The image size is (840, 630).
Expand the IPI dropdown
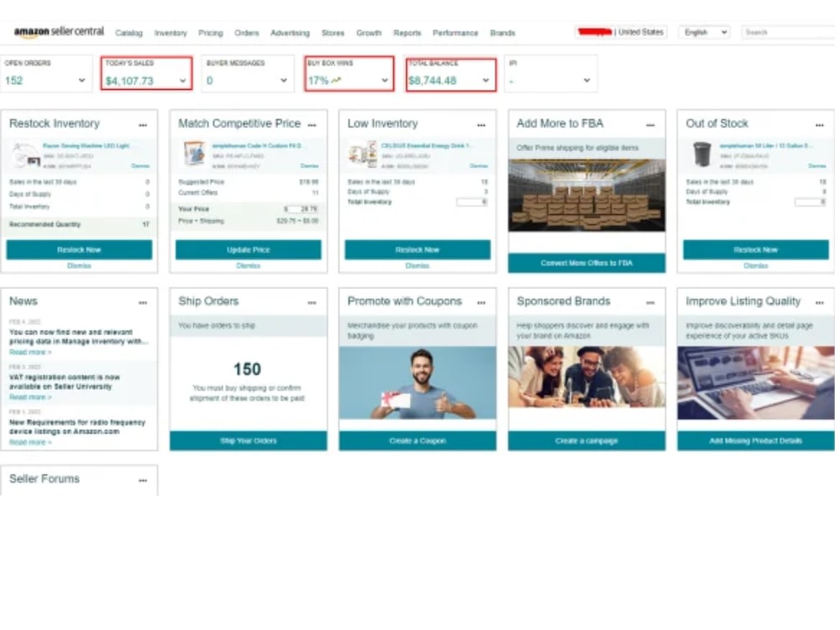pyautogui.click(x=586, y=81)
